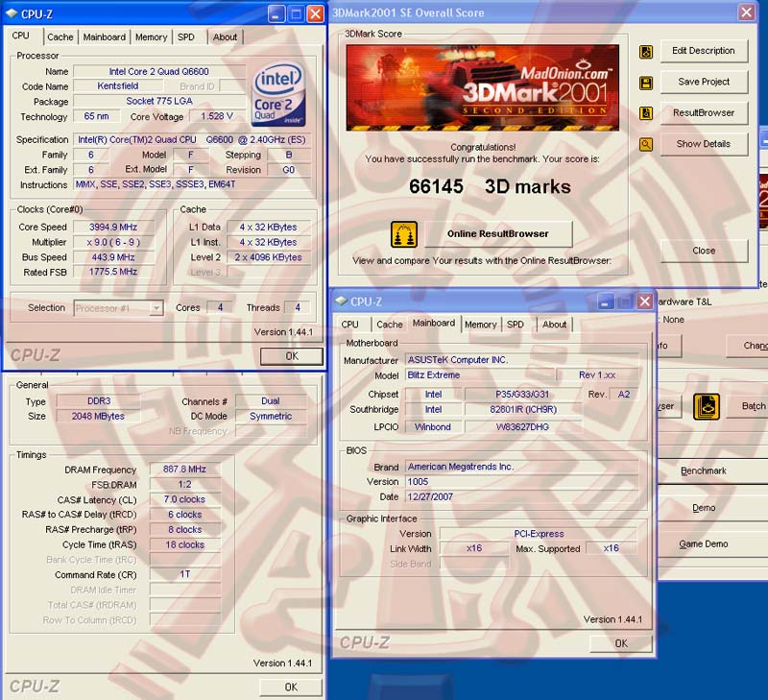Switch to Cache tab in top CPU-Z window

[x=60, y=37]
